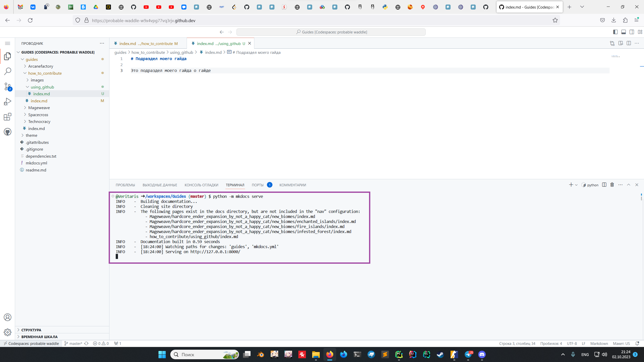Open GitHub view in activity bar
This screenshot has width=644, height=362.
[8, 132]
